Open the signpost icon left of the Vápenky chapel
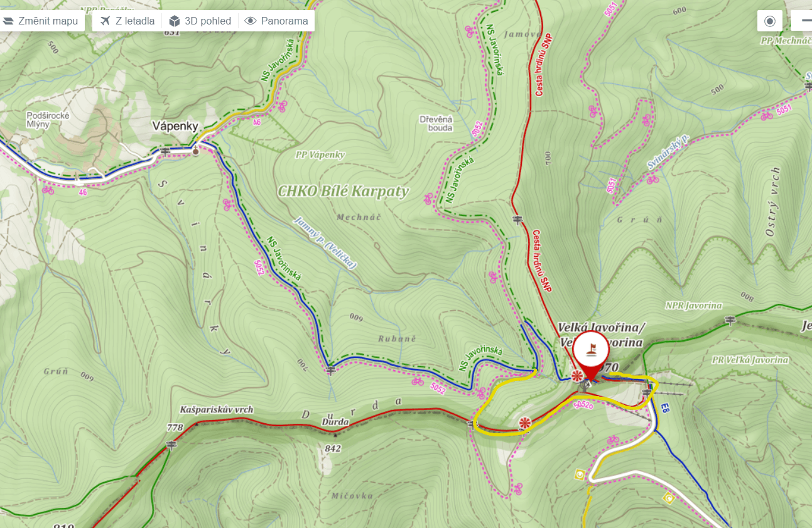Image resolution: width=812 pixels, height=528 pixels. (165, 151)
